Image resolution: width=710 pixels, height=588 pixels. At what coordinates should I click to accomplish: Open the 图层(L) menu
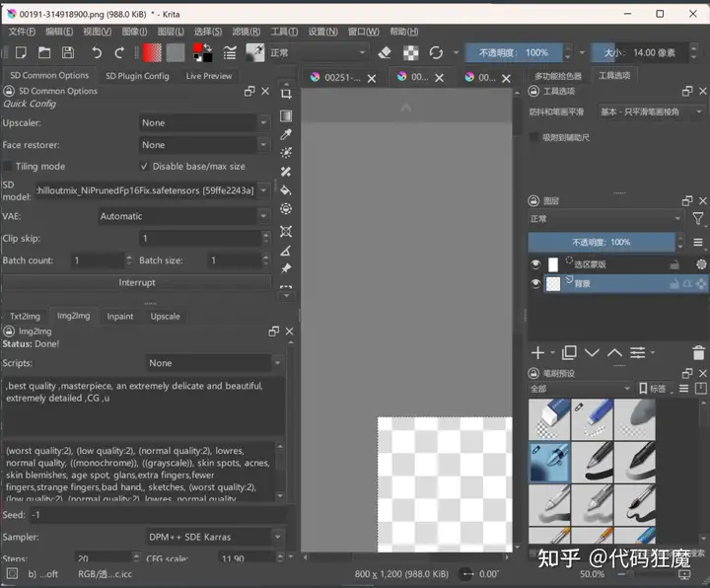171,32
